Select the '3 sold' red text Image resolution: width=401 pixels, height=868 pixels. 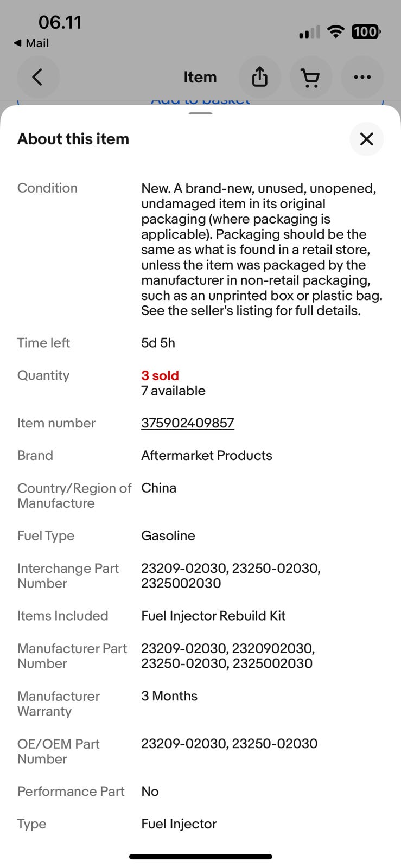[x=160, y=375]
